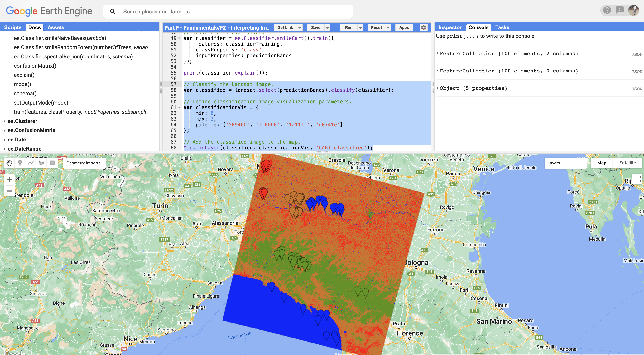Viewport: 644px width, 355px height.
Task: Switch to Map base layer view
Action: [602, 163]
